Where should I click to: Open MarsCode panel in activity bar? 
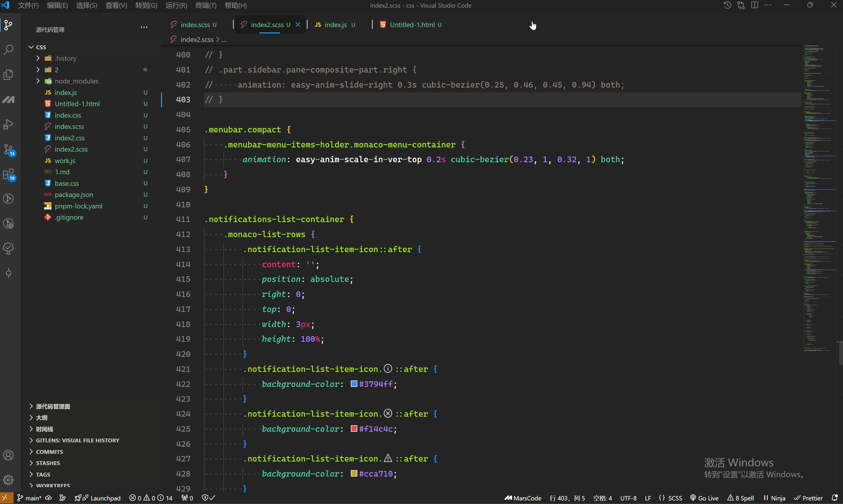tap(9, 99)
